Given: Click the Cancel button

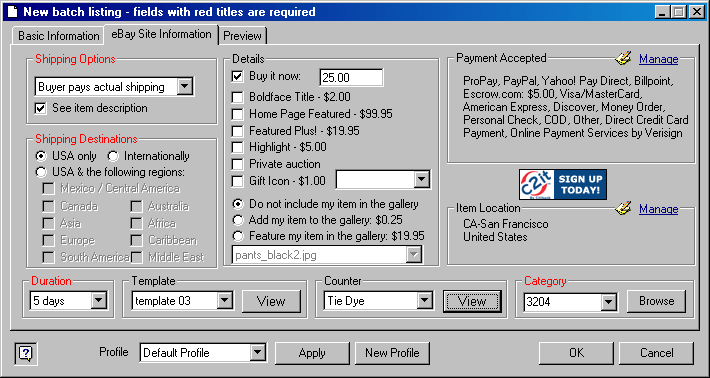Looking at the screenshot, I should pos(657,353).
